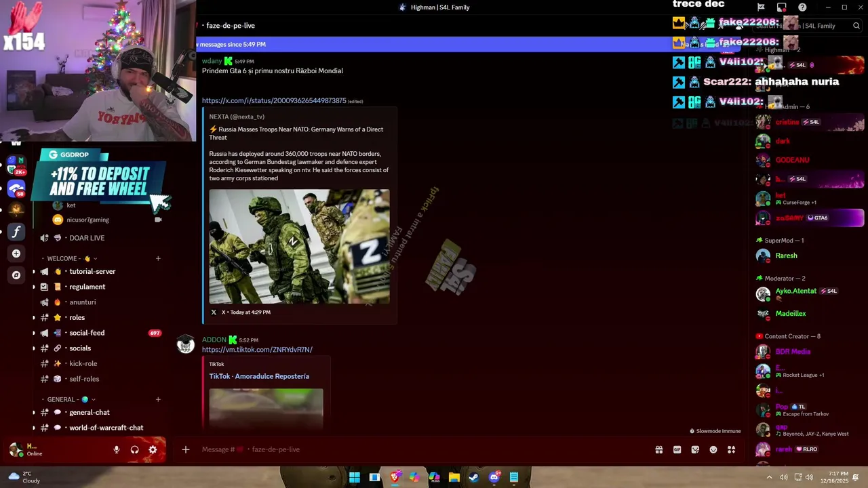
Task: Click own avatar in the user panel
Action: tap(16, 449)
